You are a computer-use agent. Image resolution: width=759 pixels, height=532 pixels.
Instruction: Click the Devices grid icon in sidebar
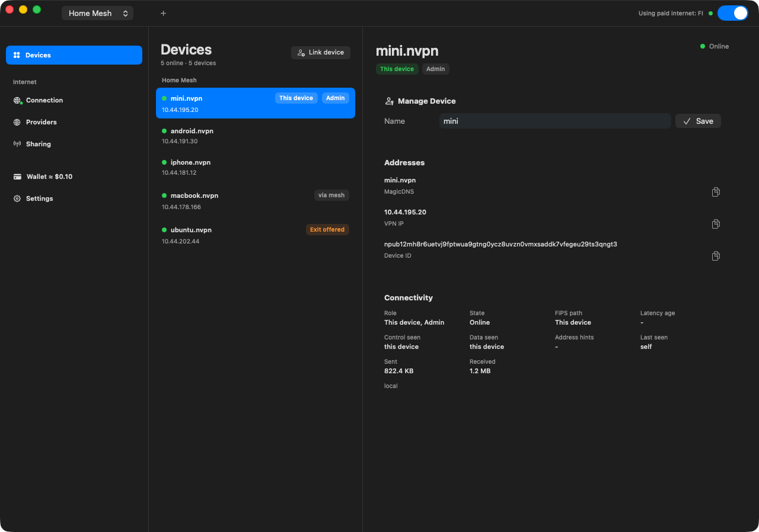(17, 55)
